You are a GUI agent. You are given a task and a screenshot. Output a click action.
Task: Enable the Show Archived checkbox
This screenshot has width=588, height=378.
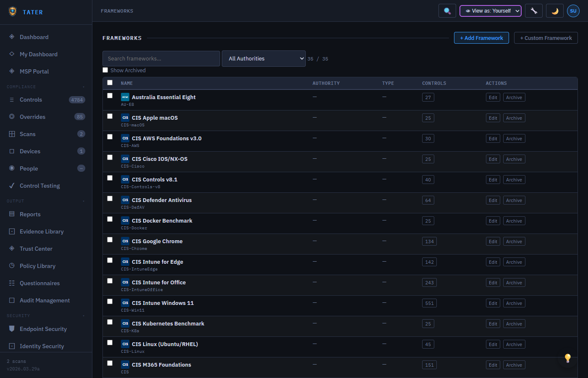click(105, 70)
